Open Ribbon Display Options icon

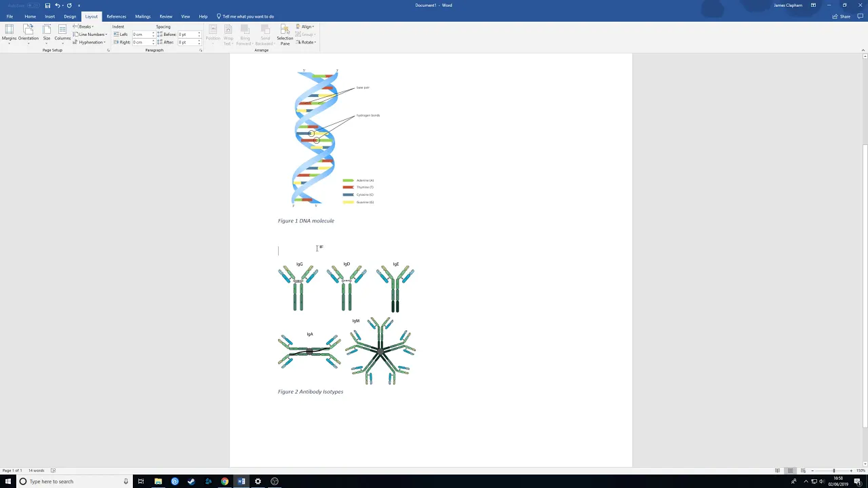pyautogui.click(x=813, y=5)
